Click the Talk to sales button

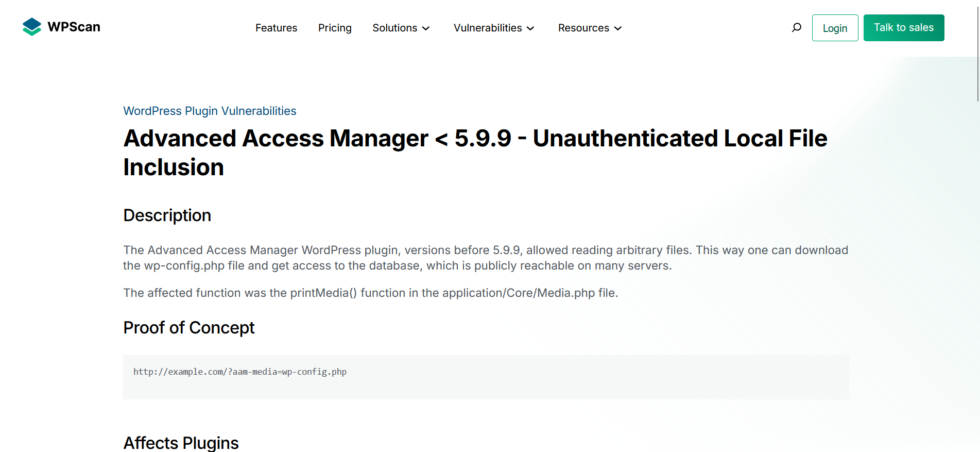[x=904, y=28]
